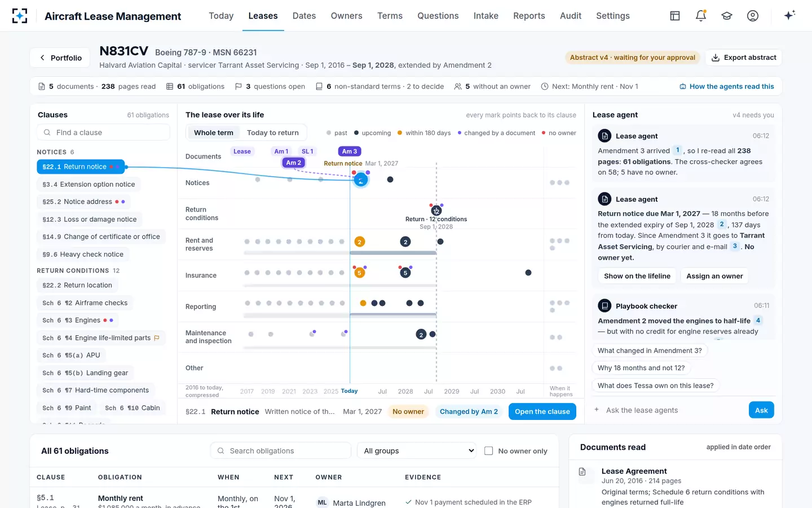Viewport: 812px width, 508px height.
Task: Click the Am 2 document marker
Action: [294, 163]
